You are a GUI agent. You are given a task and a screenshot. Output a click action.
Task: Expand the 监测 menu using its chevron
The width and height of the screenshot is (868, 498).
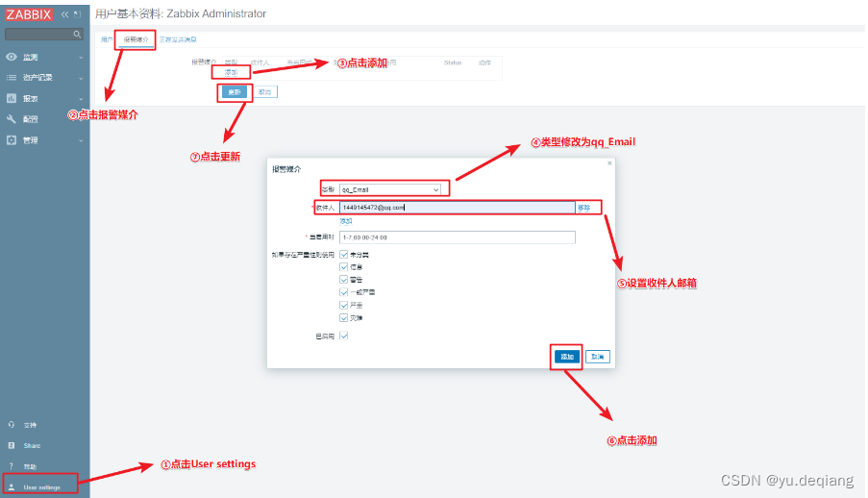81,58
